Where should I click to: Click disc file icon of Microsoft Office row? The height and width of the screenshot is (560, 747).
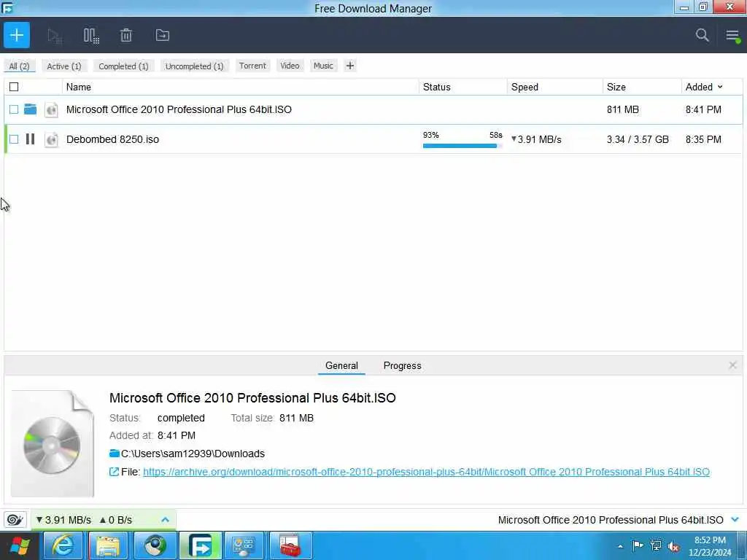[52, 109]
